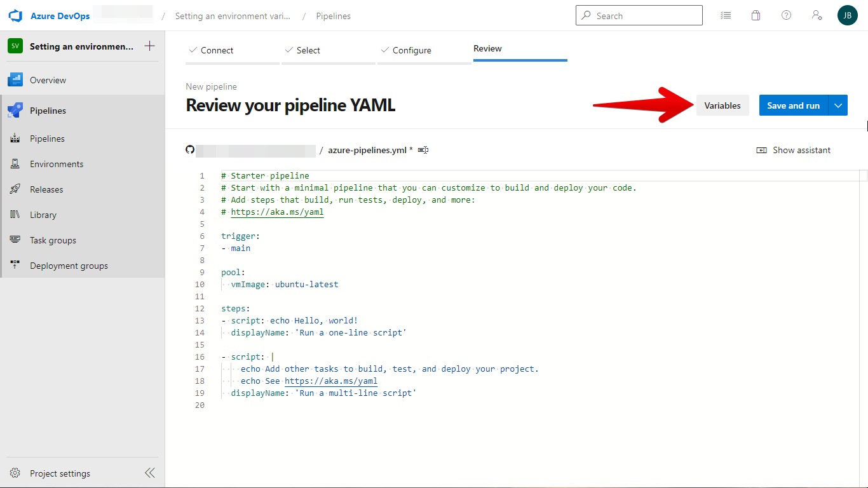Click the JB account avatar
The height and width of the screenshot is (488, 868).
[x=847, y=15]
